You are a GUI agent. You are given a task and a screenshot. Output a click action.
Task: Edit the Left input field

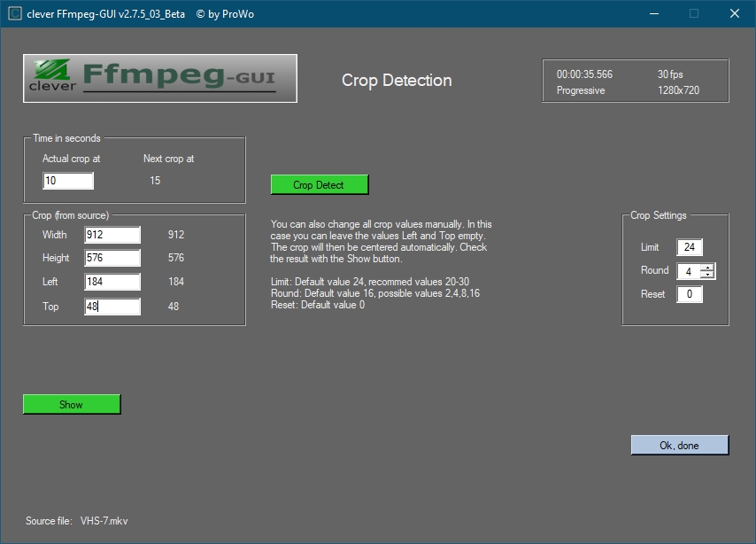(x=112, y=282)
